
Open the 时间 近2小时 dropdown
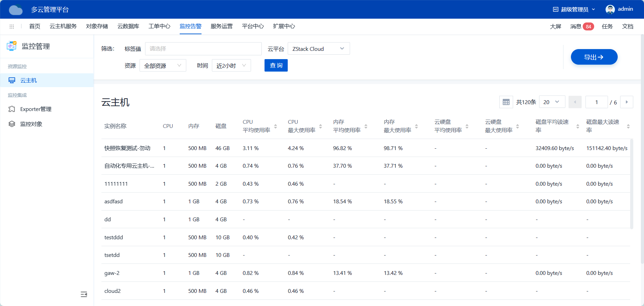[231, 66]
